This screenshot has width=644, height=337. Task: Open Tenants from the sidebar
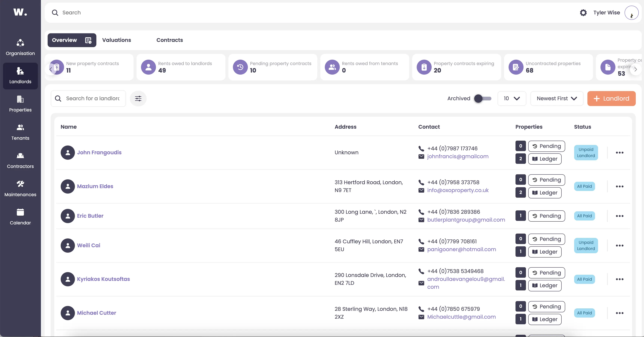[20, 132]
